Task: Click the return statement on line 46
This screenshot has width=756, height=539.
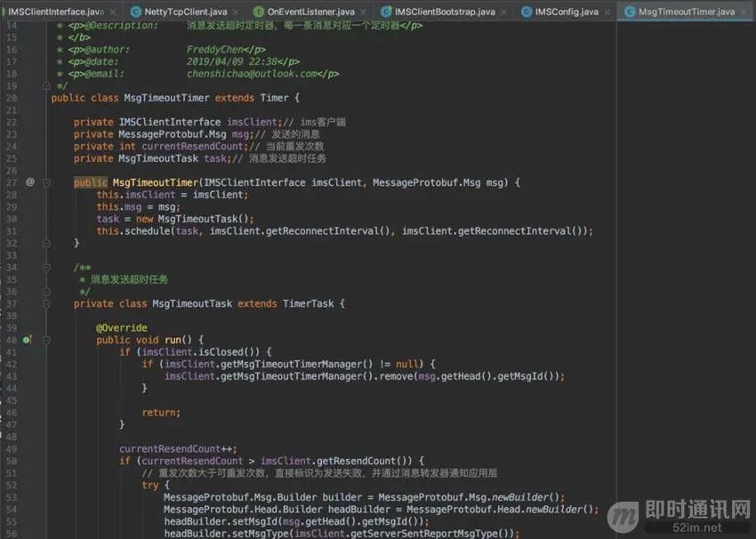Action: (161, 413)
